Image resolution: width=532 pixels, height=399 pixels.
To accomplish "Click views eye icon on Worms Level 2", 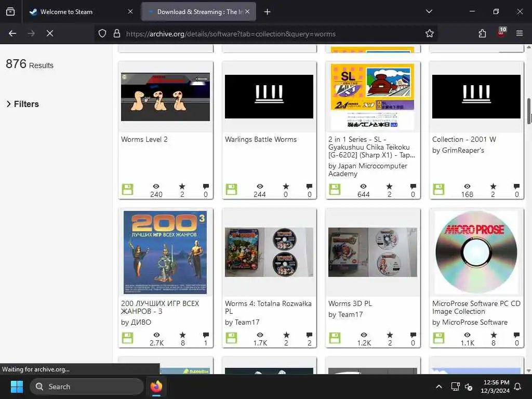I will tap(156, 187).
